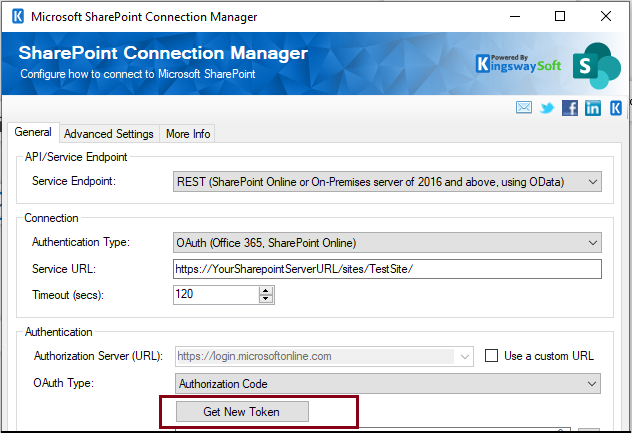632x433 pixels.
Task: Click the OAuth Type label
Action: coord(63,383)
